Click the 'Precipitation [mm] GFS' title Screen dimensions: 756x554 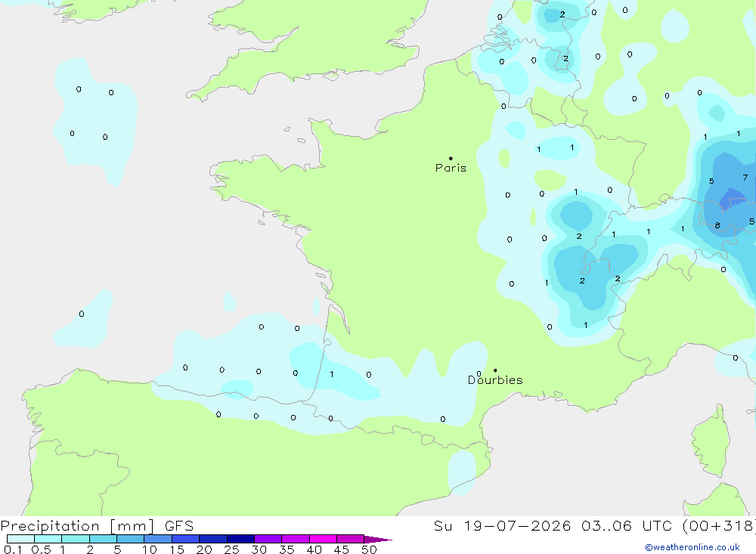tap(97, 525)
